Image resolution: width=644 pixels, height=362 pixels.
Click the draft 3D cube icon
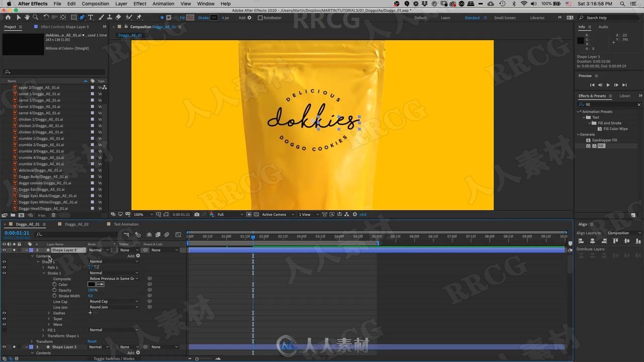click(x=138, y=235)
